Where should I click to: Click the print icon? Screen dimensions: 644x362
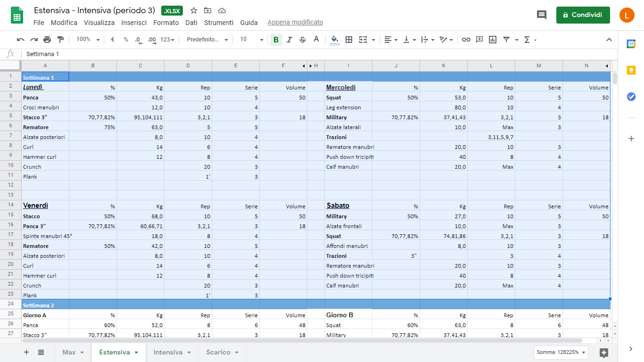[47, 40]
